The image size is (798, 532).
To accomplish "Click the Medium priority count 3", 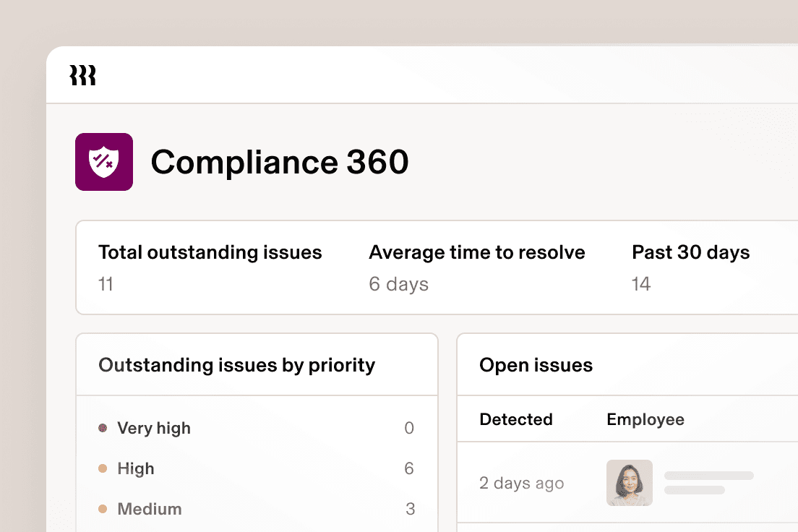I will (x=410, y=509).
